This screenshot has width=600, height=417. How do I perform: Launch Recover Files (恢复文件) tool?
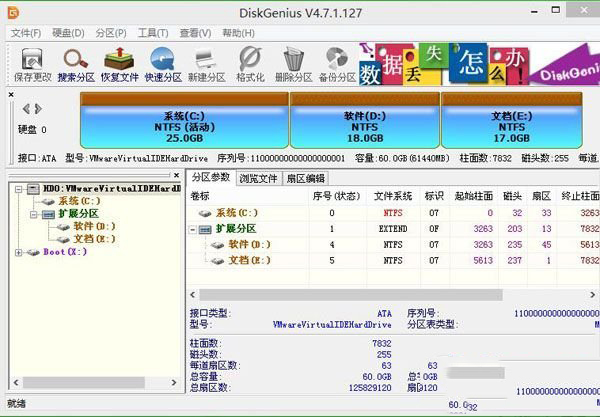pyautogui.click(x=119, y=65)
